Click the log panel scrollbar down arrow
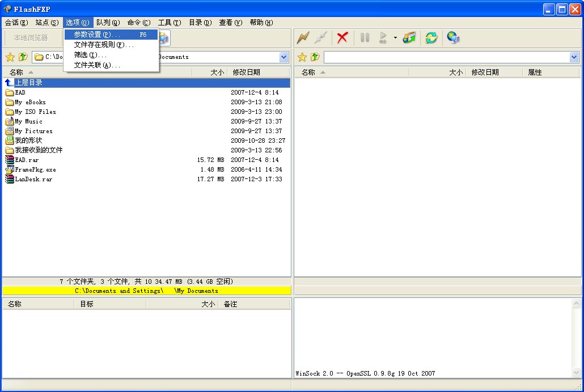 click(x=576, y=372)
